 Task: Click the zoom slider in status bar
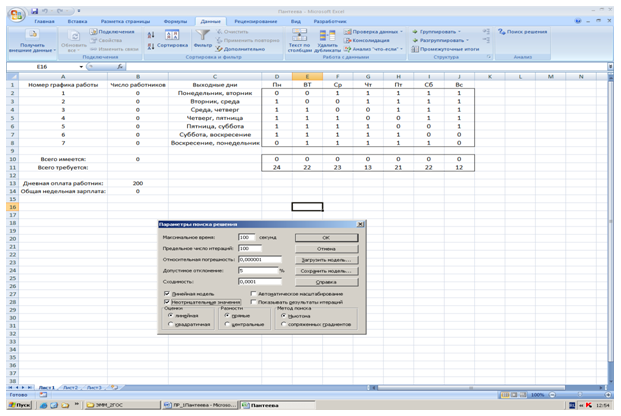(x=580, y=395)
